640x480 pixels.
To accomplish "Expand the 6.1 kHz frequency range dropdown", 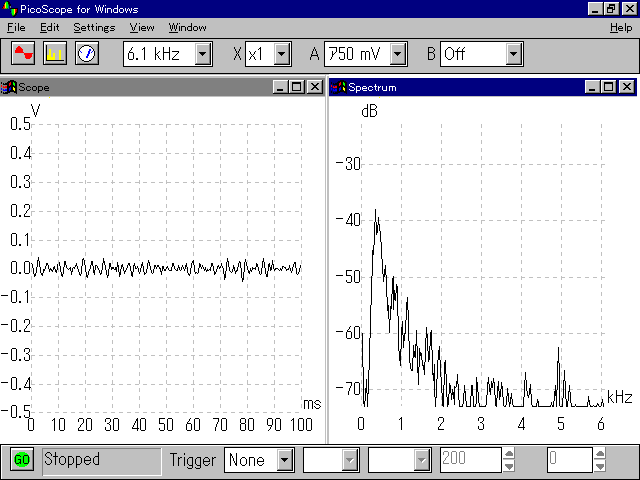I will point(202,54).
